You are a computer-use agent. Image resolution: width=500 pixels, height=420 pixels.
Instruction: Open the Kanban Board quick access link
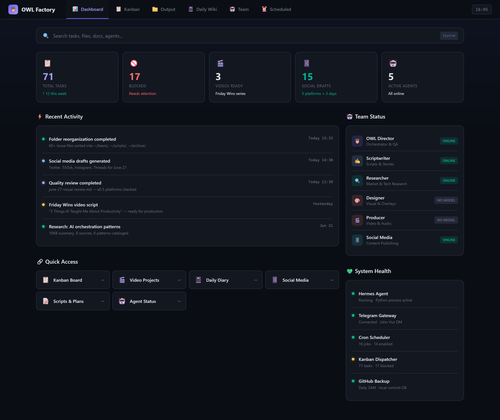click(x=73, y=280)
